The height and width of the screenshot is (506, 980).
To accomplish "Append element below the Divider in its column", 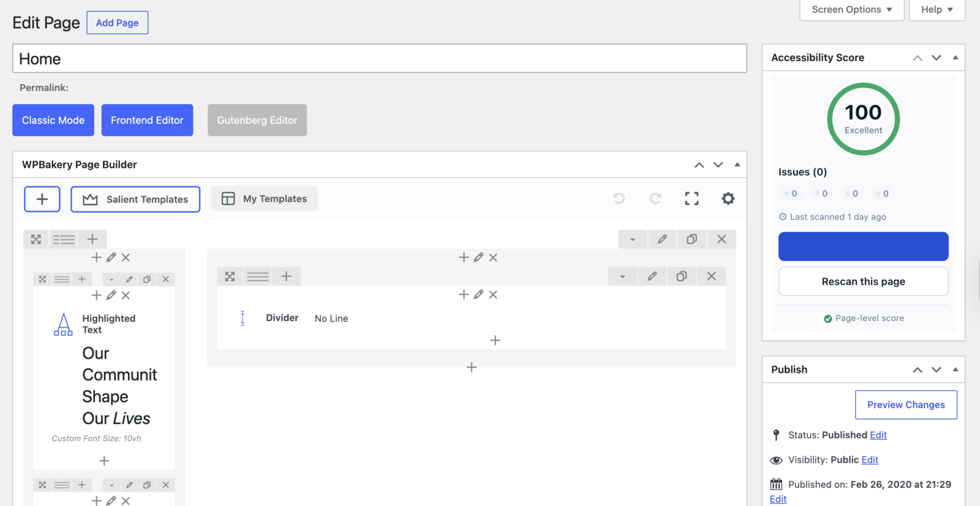I will coord(496,340).
